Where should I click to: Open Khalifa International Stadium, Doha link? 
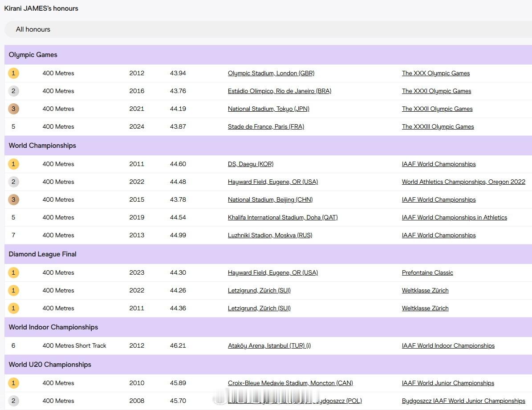click(283, 218)
